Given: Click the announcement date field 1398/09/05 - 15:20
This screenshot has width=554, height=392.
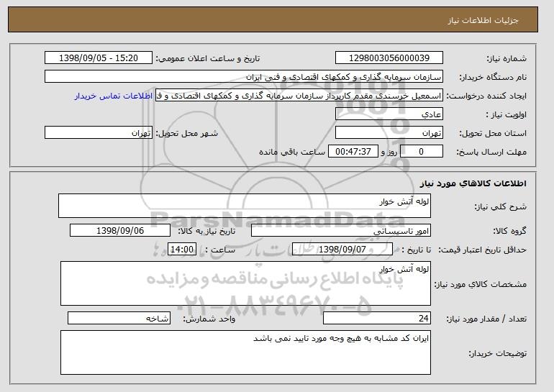Looking at the screenshot, I should tap(99, 58).
